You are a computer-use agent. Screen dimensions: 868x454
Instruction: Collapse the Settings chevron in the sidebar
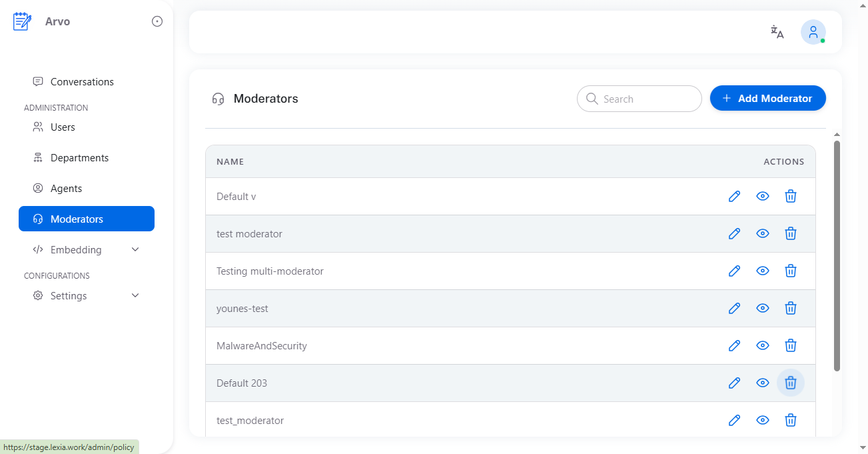coord(135,295)
